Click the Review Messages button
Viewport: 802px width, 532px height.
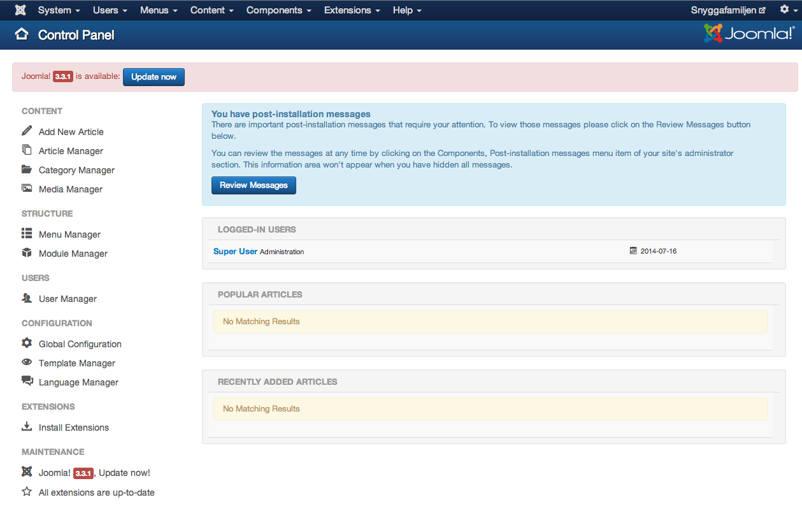click(x=254, y=185)
